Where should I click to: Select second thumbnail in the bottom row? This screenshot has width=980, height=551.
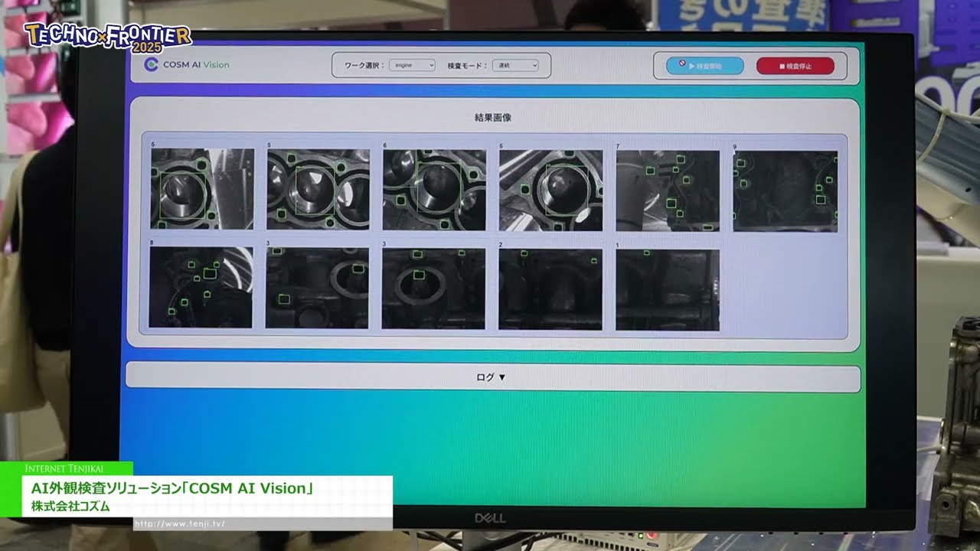click(317, 288)
